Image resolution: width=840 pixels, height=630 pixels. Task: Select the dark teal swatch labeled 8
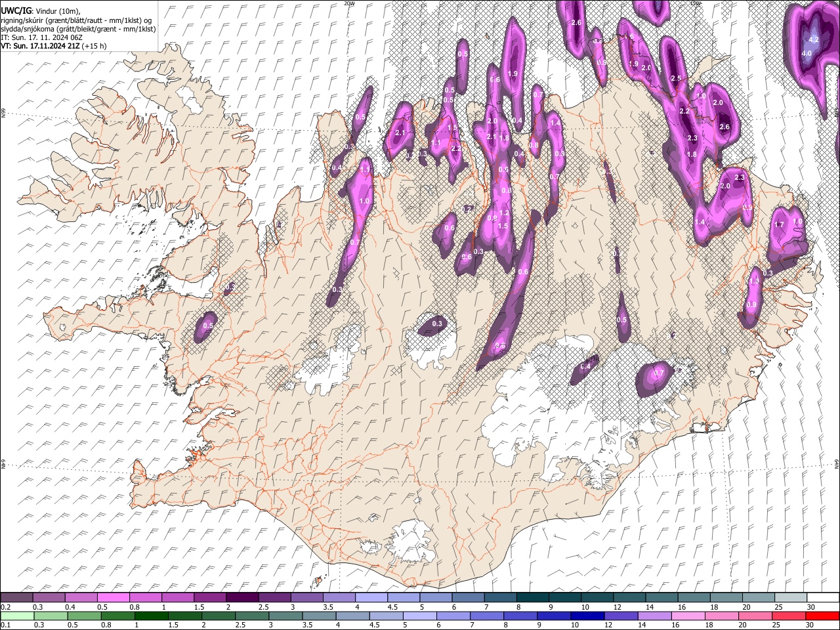(532, 597)
